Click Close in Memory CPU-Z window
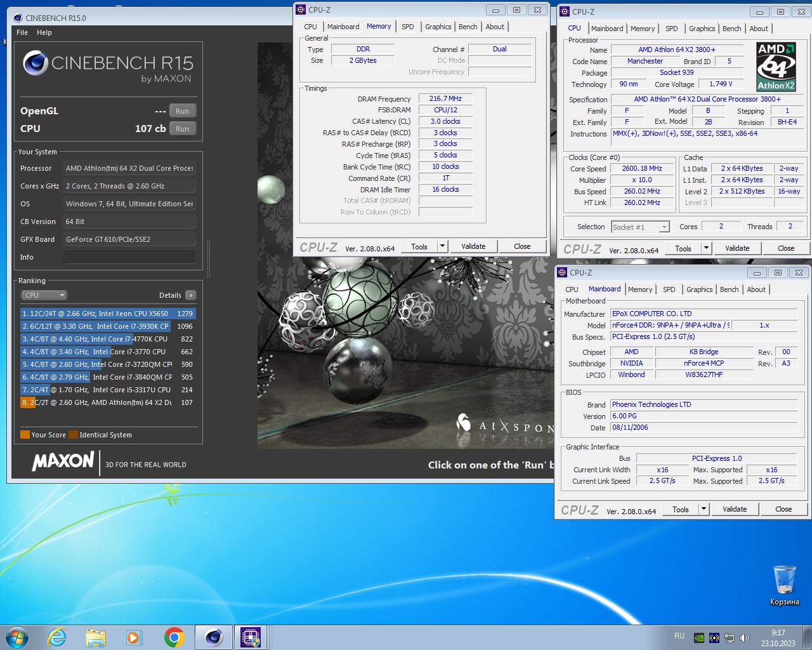The width and height of the screenshot is (812, 650). 522,246
